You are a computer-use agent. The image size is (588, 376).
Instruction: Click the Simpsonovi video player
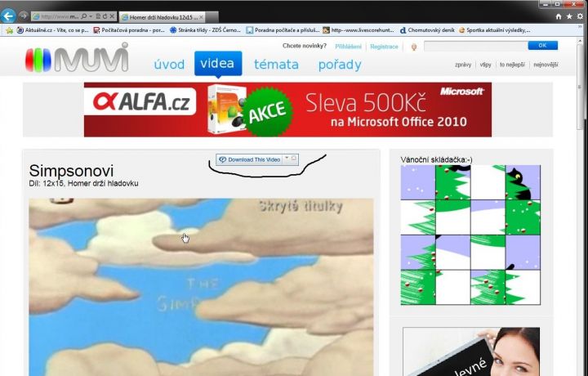pyautogui.click(x=201, y=287)
